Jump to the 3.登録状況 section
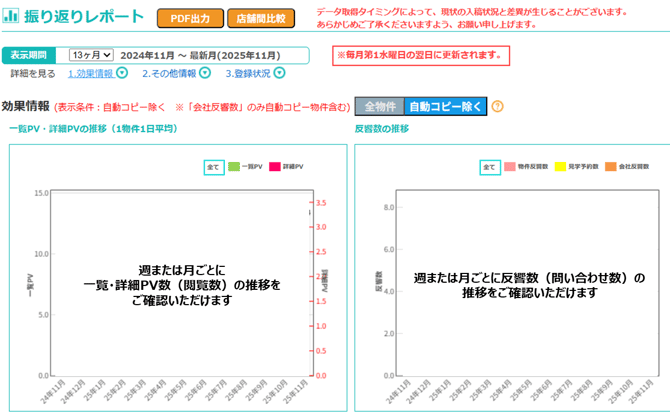Viewport: 670px width, 414px height. [x=247, y=73]
